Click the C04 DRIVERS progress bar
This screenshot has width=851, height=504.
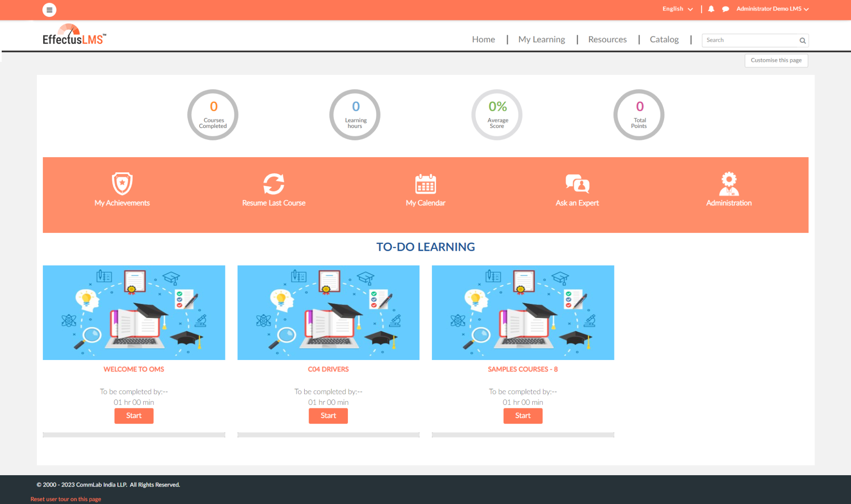(x=328, y=435)
